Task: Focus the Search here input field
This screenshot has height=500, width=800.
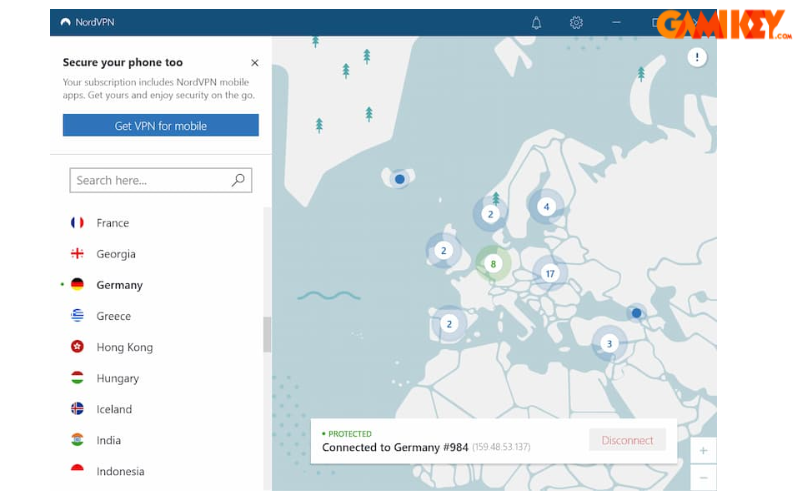Action: click(150, 180)
